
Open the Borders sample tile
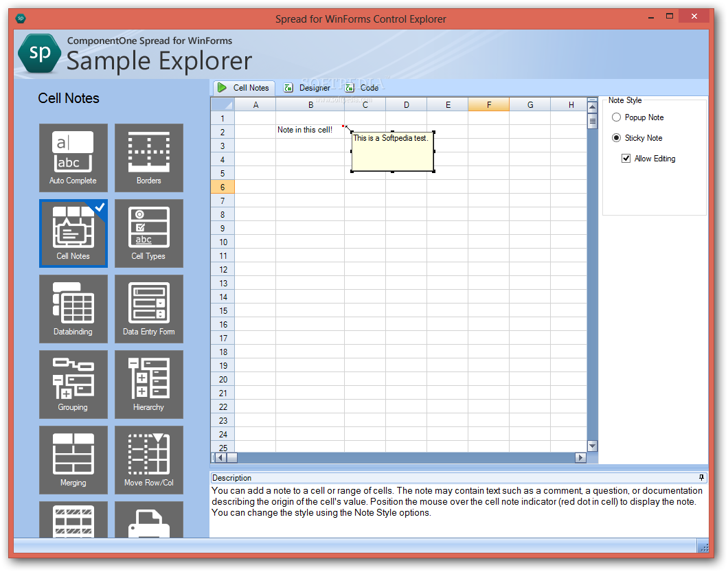(x=149, y=158)
